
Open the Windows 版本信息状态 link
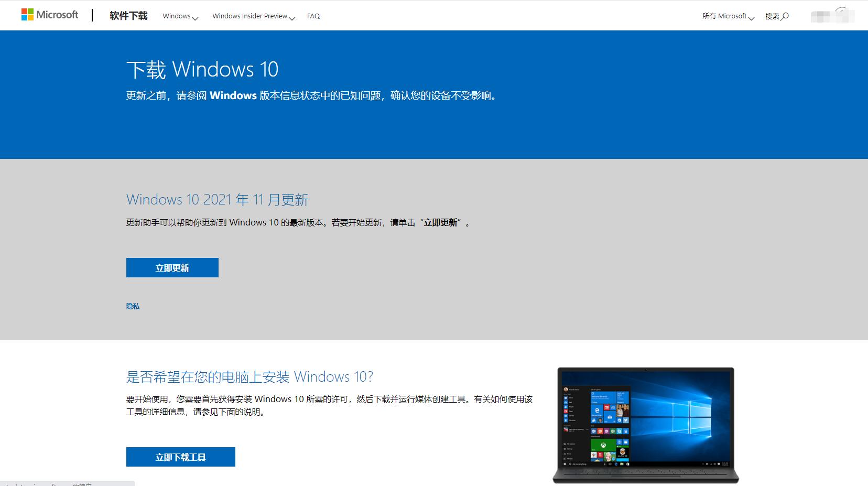pyautogui.click(x=273, y=96)
